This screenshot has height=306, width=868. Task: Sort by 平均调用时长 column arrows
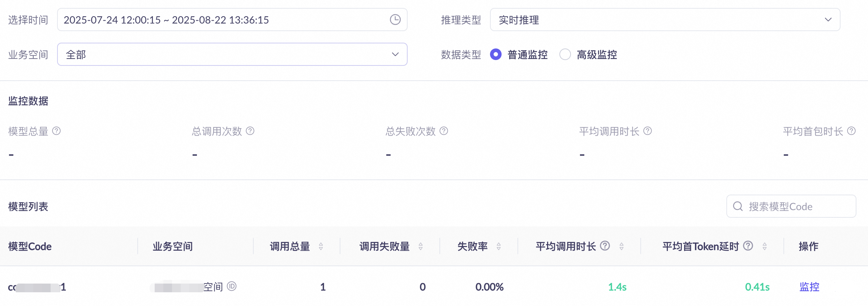pos(622,246)
